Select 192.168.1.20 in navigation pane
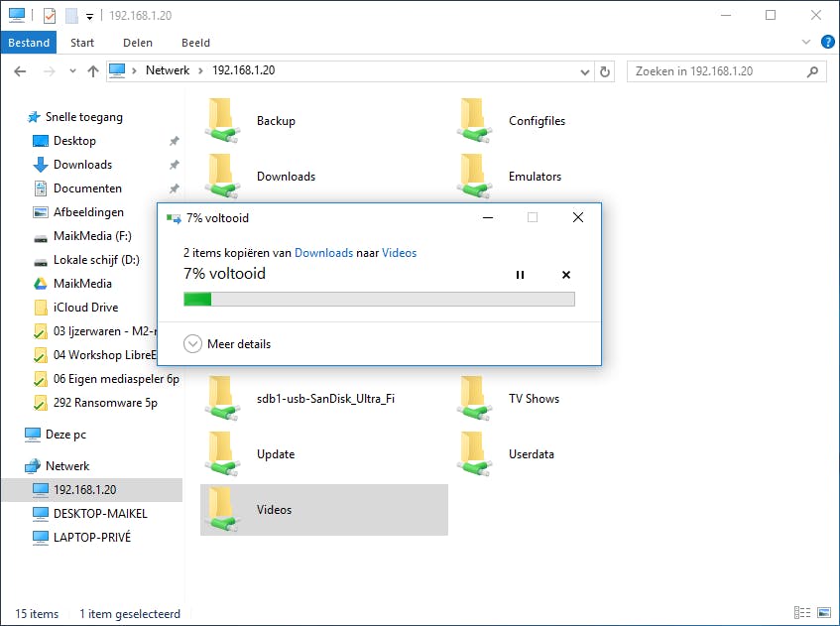This screenshot has height=626, width=840. [x=92, y=490]
